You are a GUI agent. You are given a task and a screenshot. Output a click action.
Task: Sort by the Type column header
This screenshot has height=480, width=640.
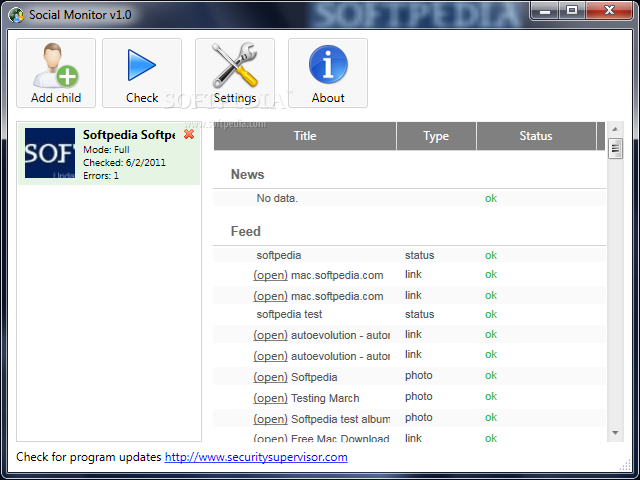pyautogui.click(x=436, y=136)
